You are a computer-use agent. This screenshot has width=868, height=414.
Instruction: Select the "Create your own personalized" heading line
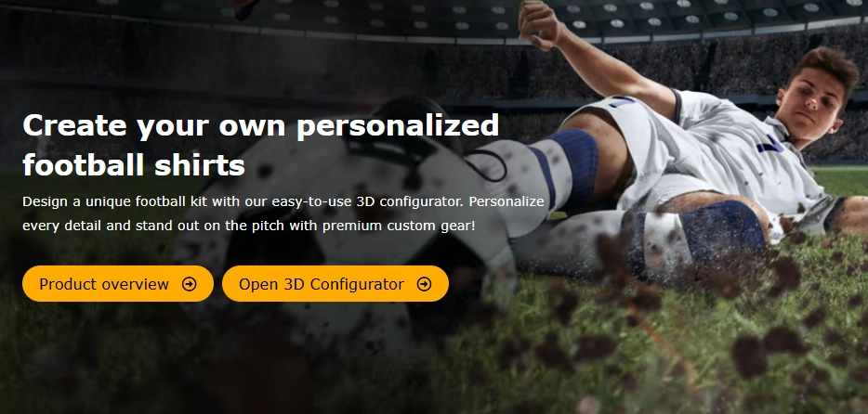[x=261, y=125]
